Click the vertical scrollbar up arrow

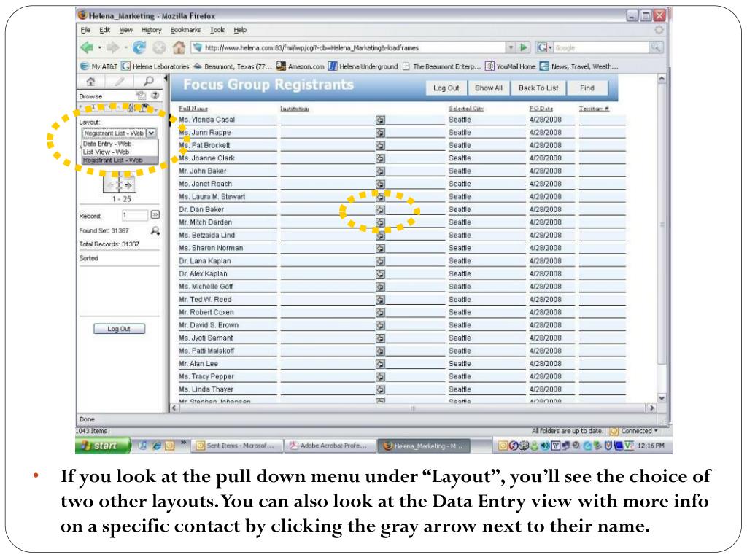tap(662, 79)
